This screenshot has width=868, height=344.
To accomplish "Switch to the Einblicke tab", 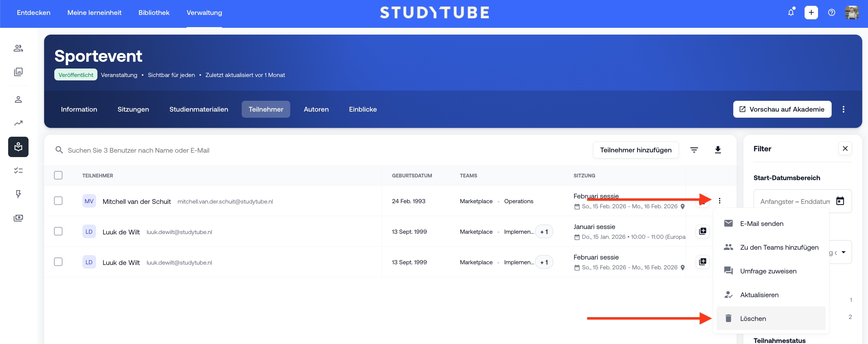I will tap(363, 109).
